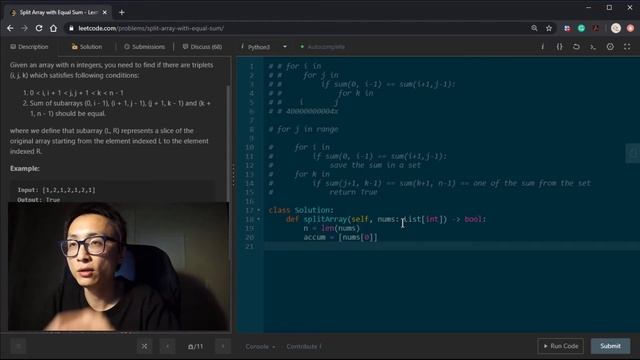Click the line 21 empty code line
640x360 pixels.
(451, 246)
